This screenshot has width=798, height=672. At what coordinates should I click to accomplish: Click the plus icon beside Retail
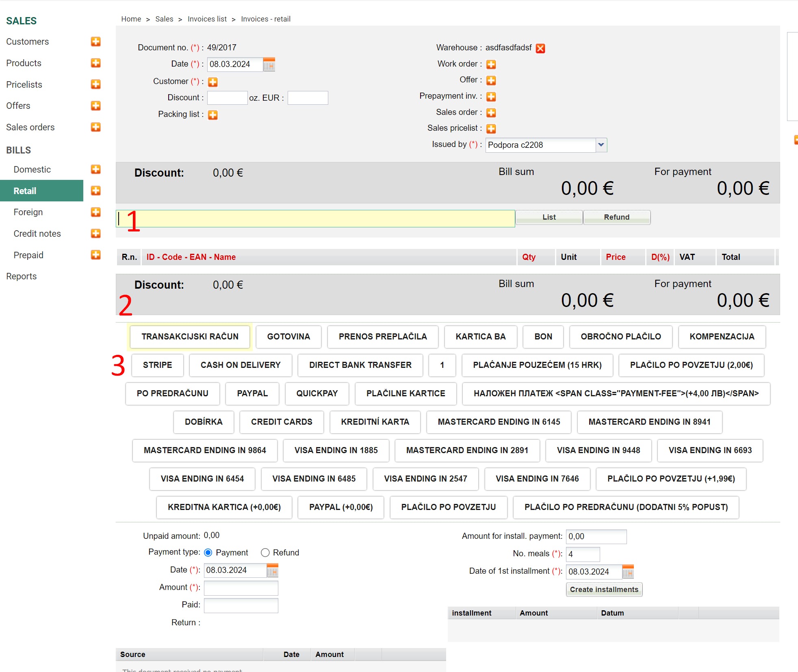[96, 191]
